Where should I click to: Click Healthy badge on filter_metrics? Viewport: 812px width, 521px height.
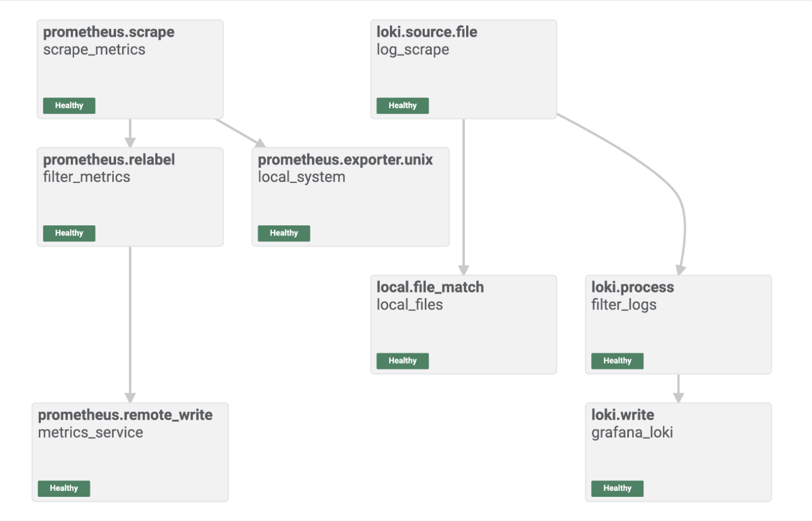[x=69, y=233]
